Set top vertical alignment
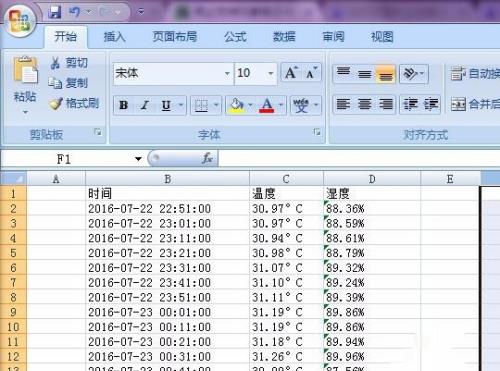 (343, 73)
